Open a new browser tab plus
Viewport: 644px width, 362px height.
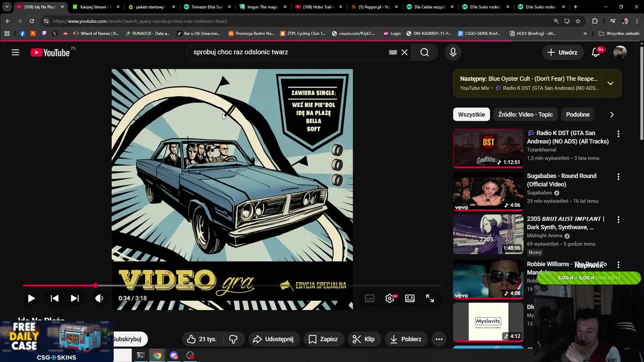click(576, 7)
